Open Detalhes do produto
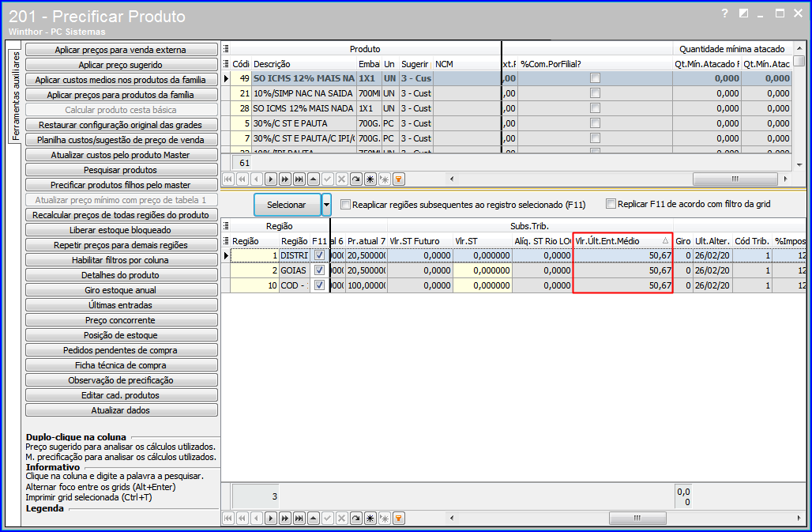 click(x=121, y=275)
